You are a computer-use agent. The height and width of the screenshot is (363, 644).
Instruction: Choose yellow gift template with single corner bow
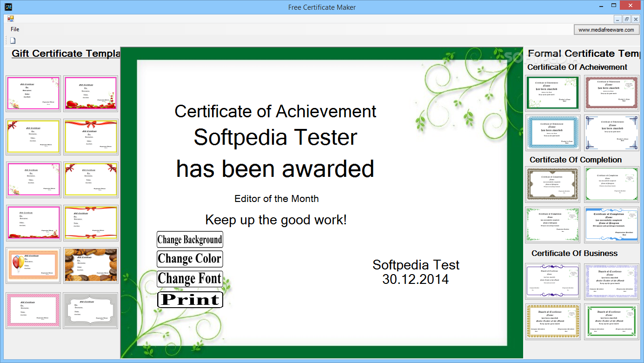coord(33,137)
